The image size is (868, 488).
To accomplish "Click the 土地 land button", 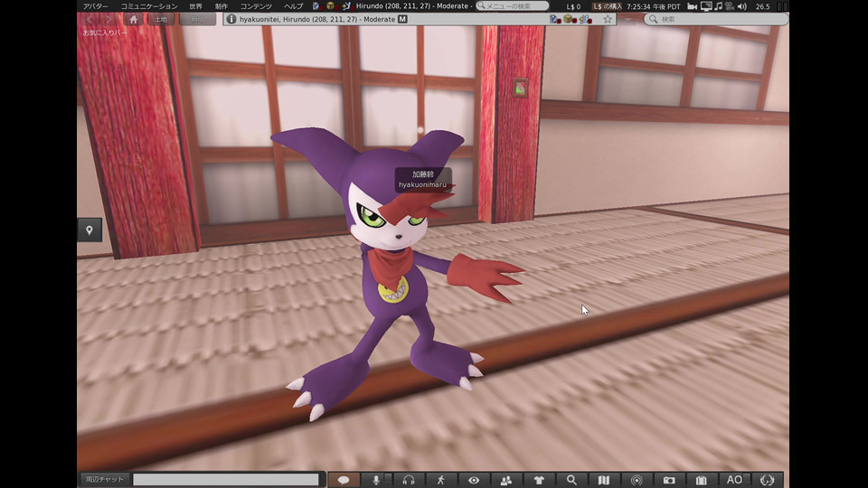I will click(x=161, y=19).
